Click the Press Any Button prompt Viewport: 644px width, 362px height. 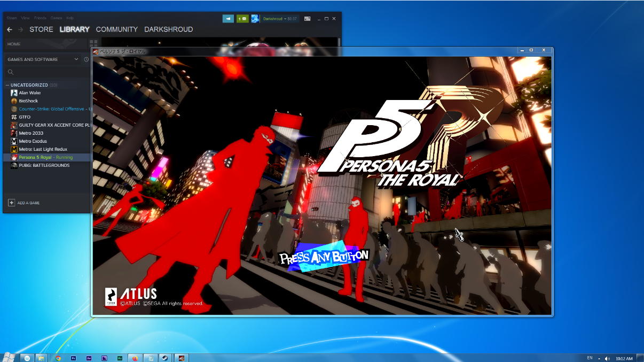click(x=324, y=258)
